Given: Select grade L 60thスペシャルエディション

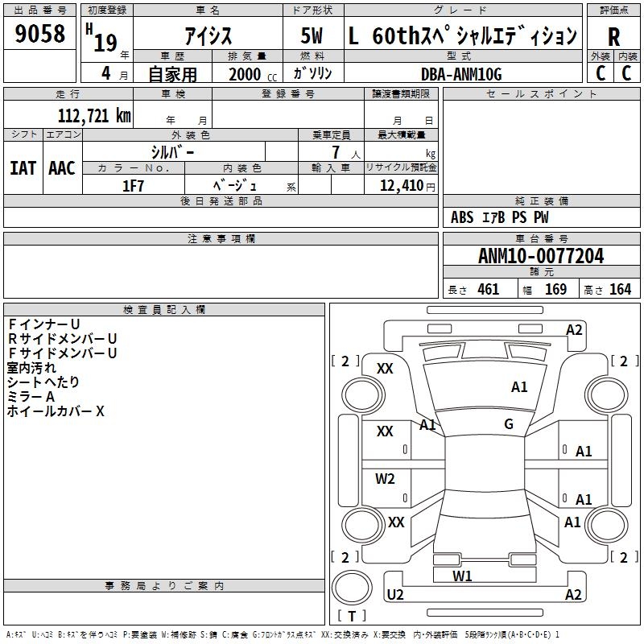Looking at the screenshot, I should pyautogui.click(x=462, y=35).
